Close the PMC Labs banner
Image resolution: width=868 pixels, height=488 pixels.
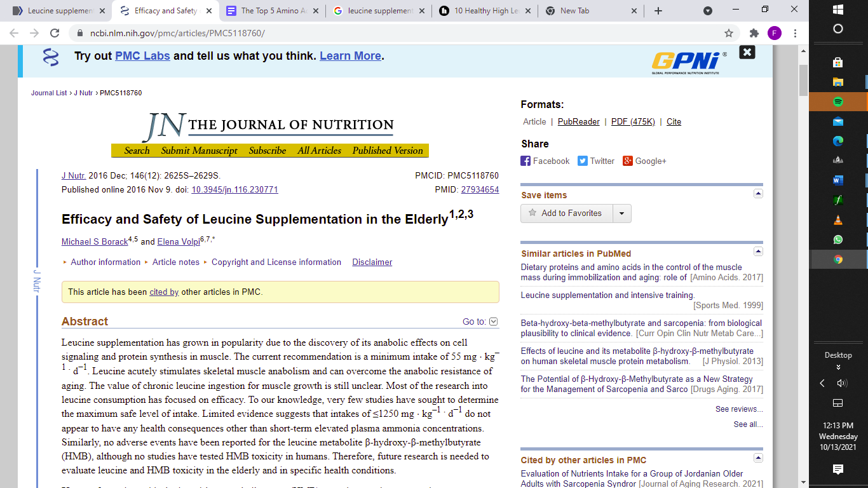coord(747,52)
